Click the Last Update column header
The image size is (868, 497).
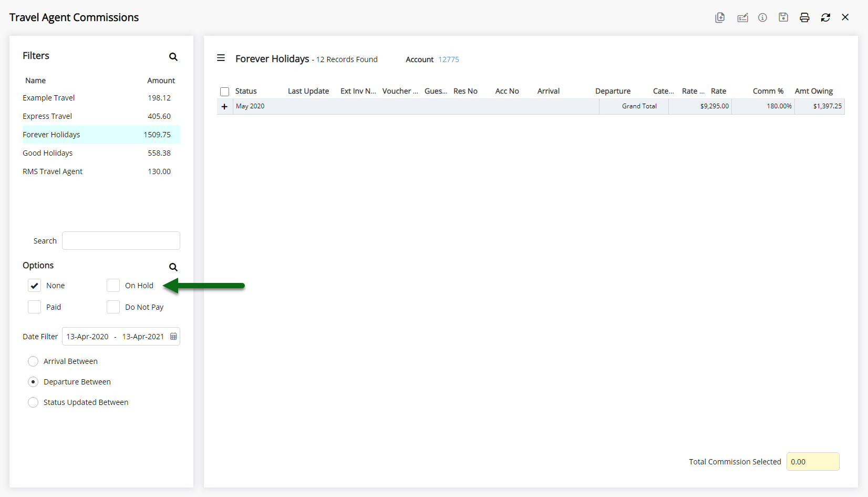308,91
